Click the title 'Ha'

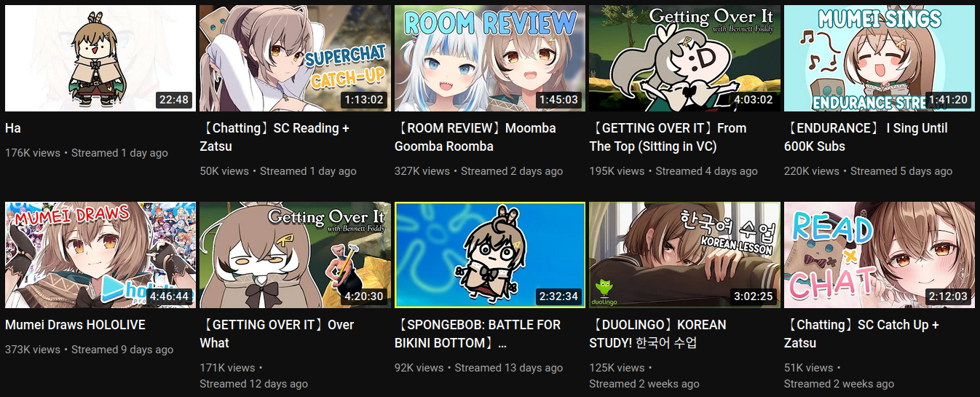tap(13, 128)
